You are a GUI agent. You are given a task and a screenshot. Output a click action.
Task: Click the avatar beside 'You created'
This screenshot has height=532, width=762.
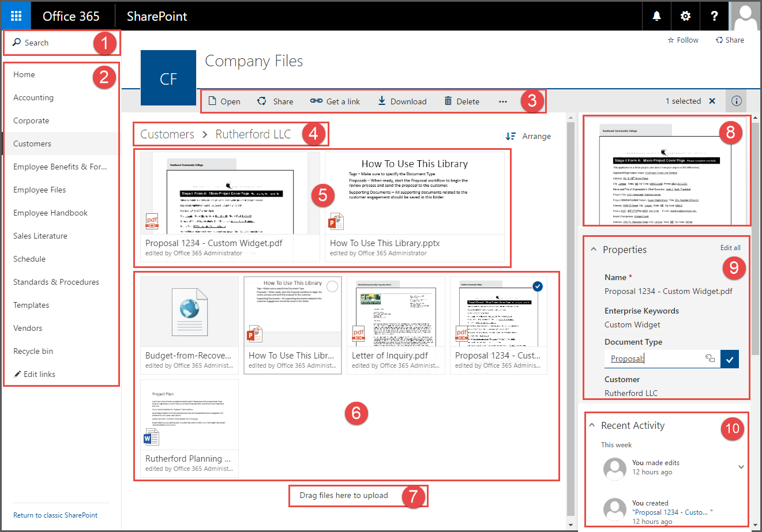pyautogui.click(x=615, y=509)
